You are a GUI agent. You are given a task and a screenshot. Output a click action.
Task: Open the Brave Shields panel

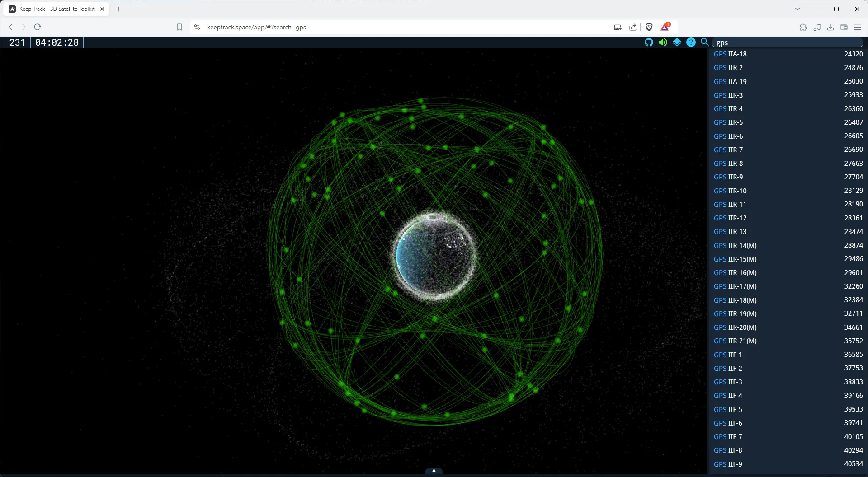pyautogui.click(x=649, y=27)
